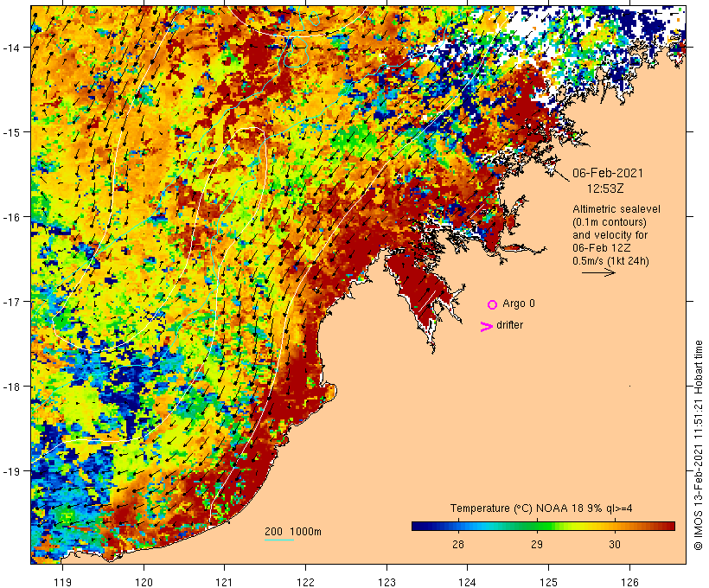
Task: Click latitude axis label -17
Action: tap(10, 301)
